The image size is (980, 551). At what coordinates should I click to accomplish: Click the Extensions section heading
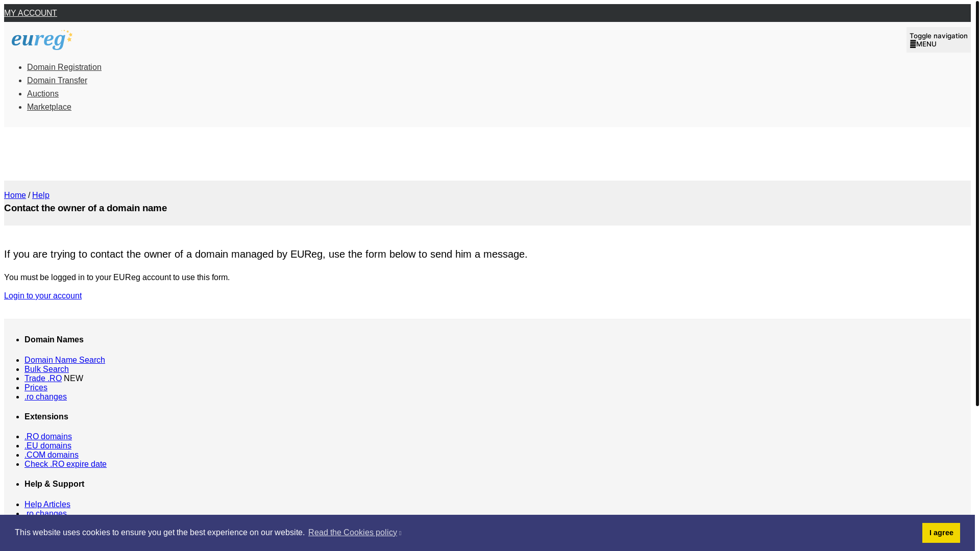tap(46, 417)
